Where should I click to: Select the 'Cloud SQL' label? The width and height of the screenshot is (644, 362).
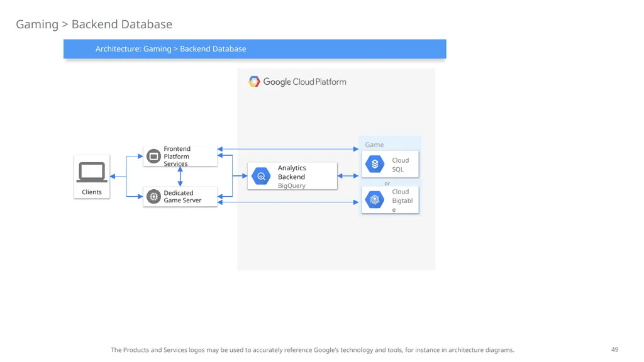click(401, 165)
